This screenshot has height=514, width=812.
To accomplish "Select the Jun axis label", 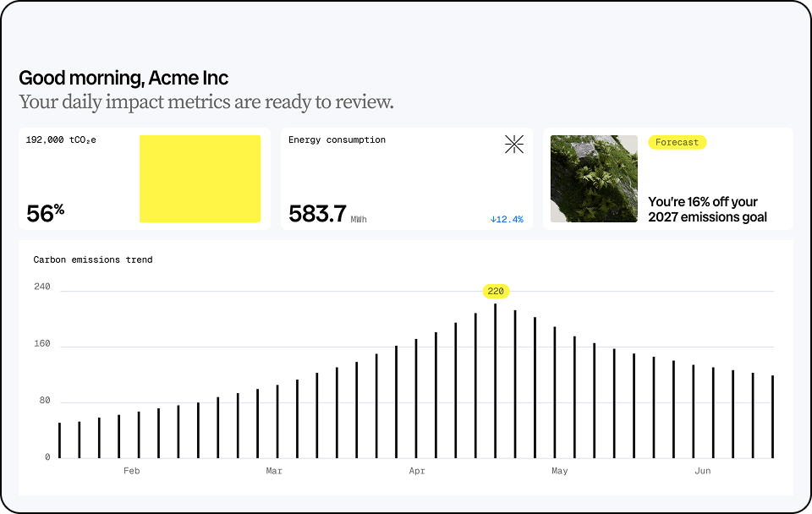I will (702, 471).
